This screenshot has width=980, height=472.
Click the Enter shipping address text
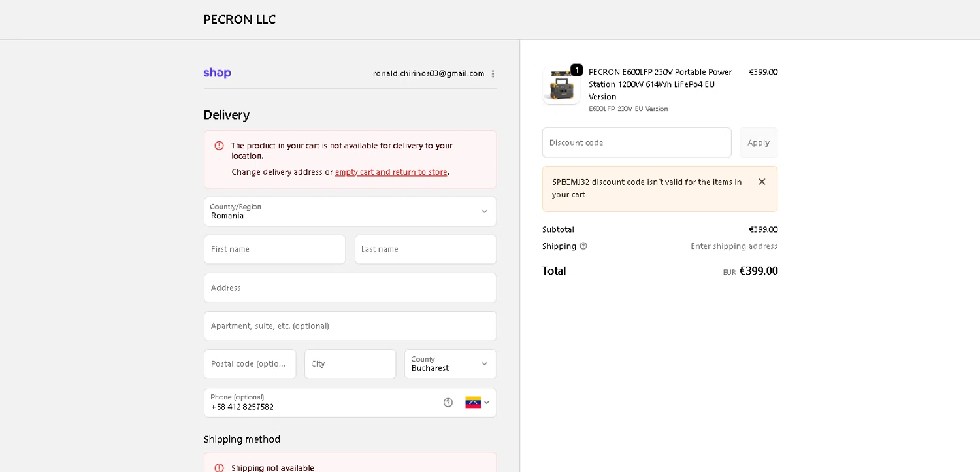(x=734, y=246)
